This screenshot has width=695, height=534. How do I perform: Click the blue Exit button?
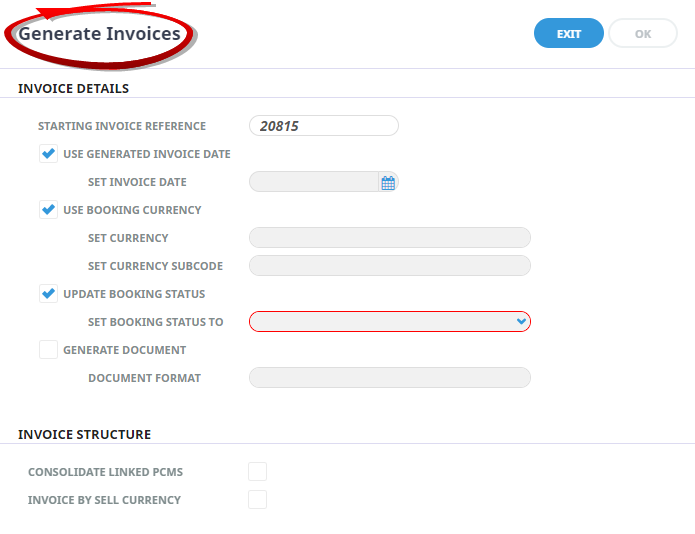(569, 33)
